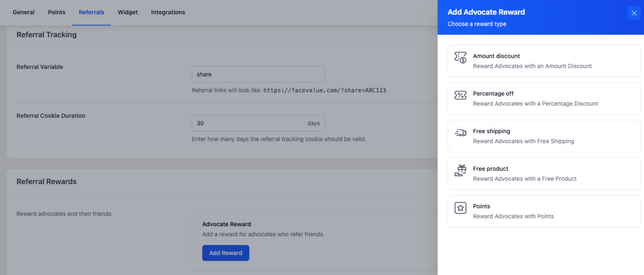Select the Amount discount reward type
Image resolution: width=644 pixels, height=275 pixels.
tap(544, 61)
